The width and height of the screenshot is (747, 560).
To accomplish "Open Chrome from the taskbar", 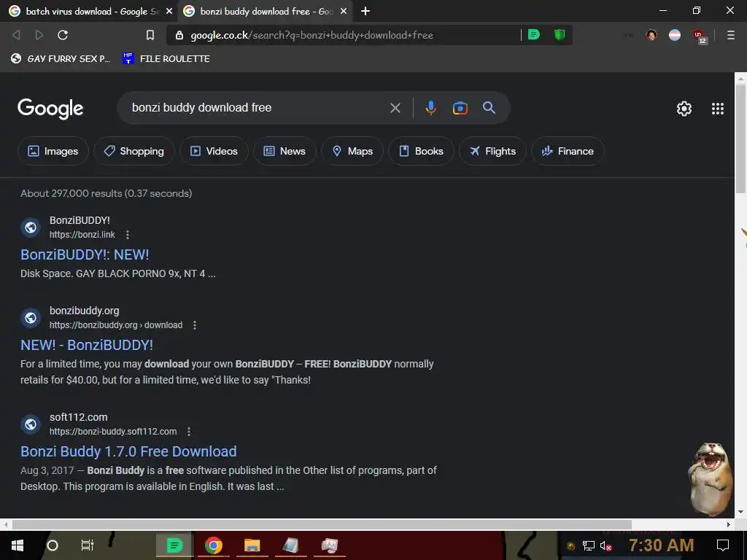I will coord(214,545).
